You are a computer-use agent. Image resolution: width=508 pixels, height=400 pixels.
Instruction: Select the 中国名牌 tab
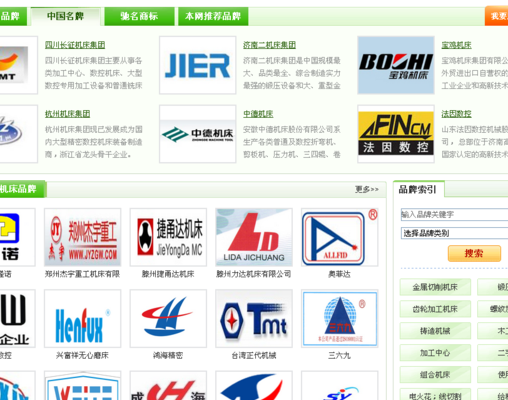pyautogui.click(x=65, y=16)
